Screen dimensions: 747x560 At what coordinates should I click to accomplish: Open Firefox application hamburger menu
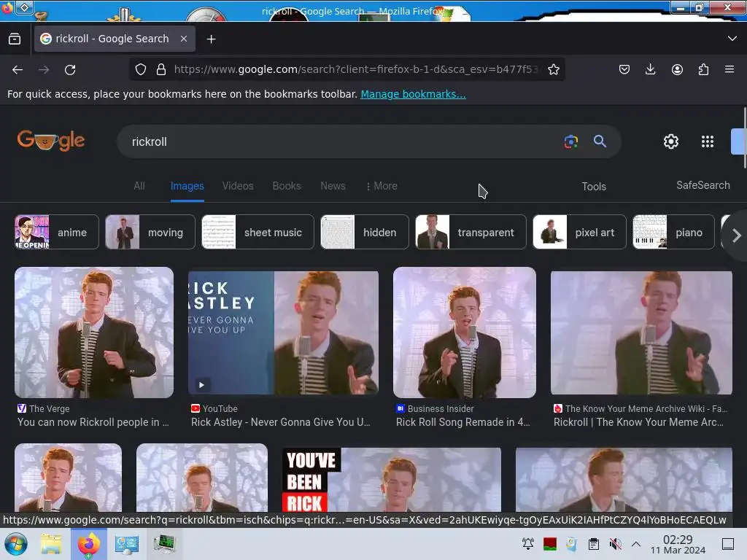click(x=729, y=69)
